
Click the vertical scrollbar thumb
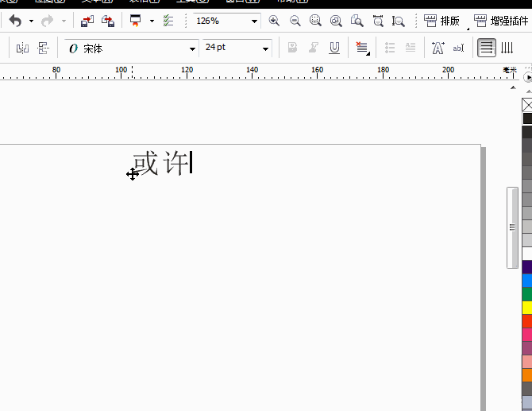512,227
